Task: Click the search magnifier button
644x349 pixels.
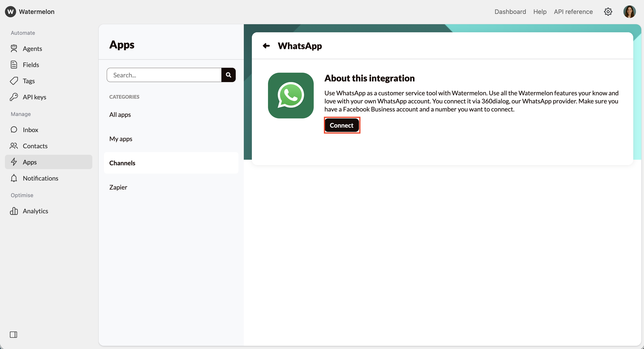Action: (x=228, y=74)
